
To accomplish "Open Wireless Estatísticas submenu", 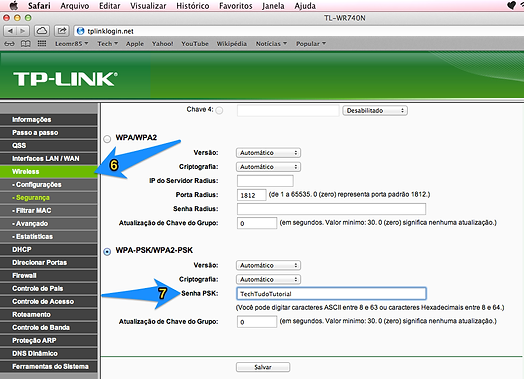I will (x=49, y=237).
